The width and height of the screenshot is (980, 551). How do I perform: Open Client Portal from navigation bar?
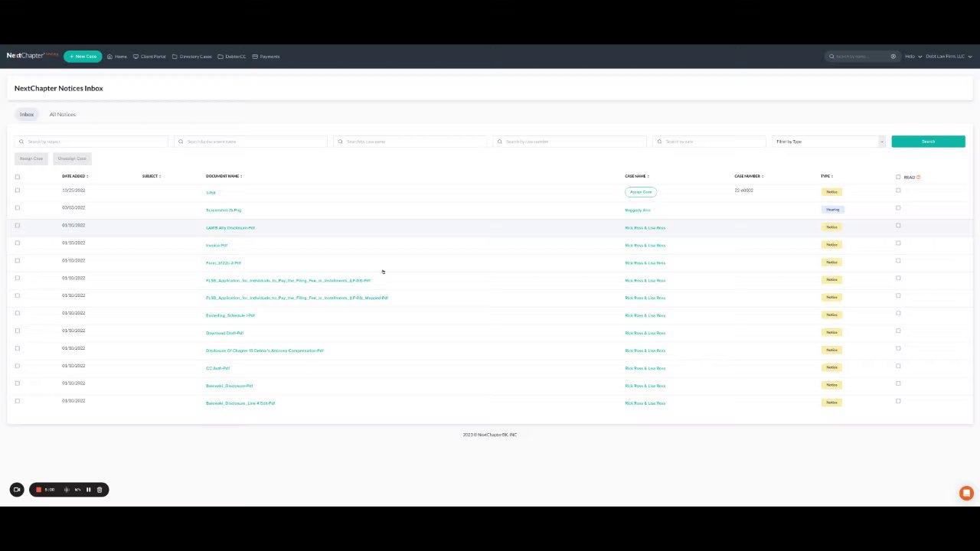pos(149,57)
